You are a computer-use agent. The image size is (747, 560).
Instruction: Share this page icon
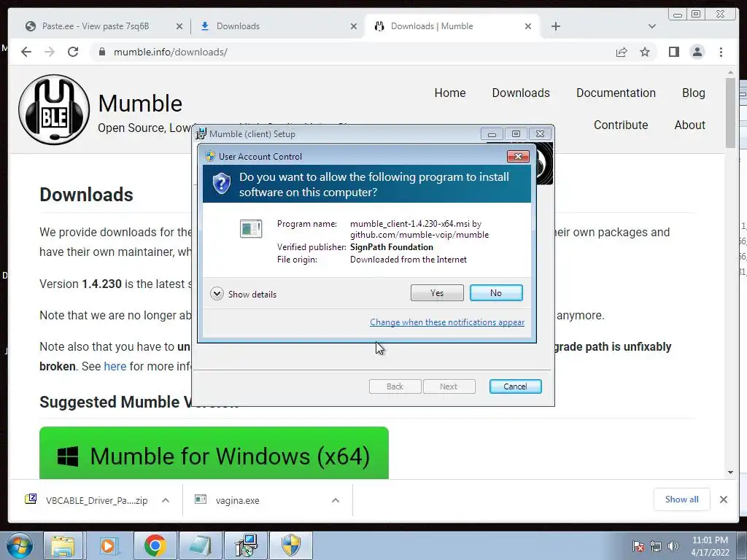(622, 52)
